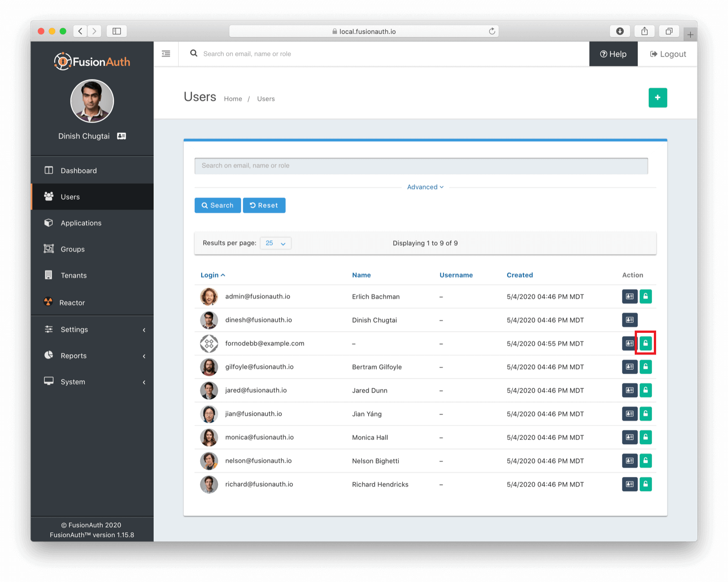Click the sidebar profile photo
This screenshot has height=582, width=728.
pyautogui.click(x=92, y=101)
